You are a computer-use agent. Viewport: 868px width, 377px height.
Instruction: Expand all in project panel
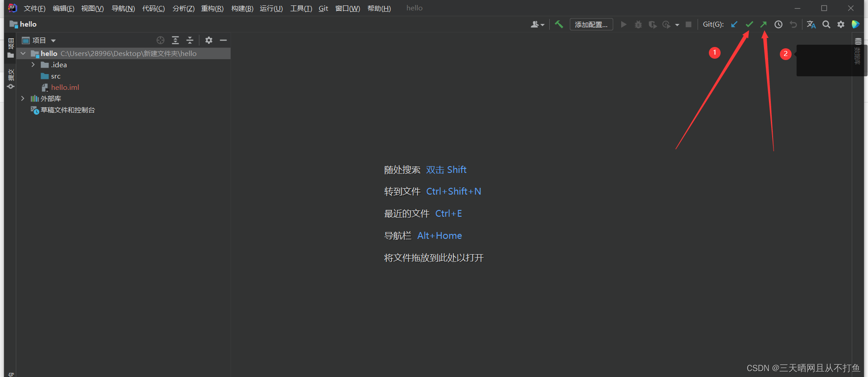click(x=175, y=40)
